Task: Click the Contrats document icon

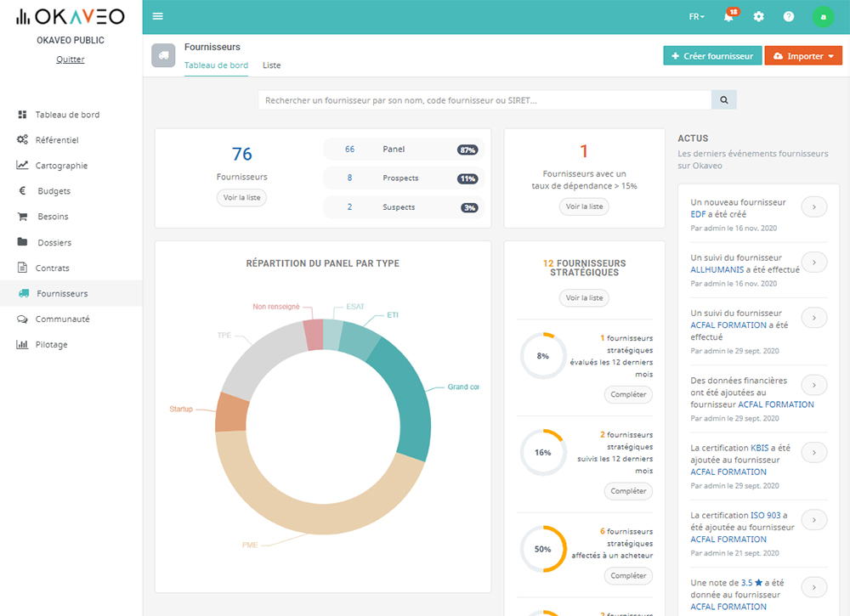Action: [x=22, y=267]
